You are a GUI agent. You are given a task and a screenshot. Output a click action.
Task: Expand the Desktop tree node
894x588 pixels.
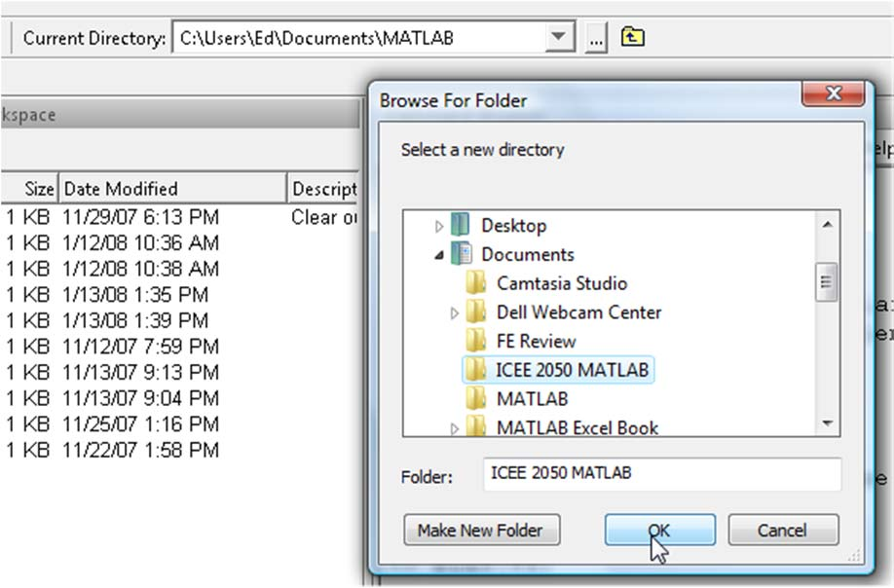pos(438,226)
